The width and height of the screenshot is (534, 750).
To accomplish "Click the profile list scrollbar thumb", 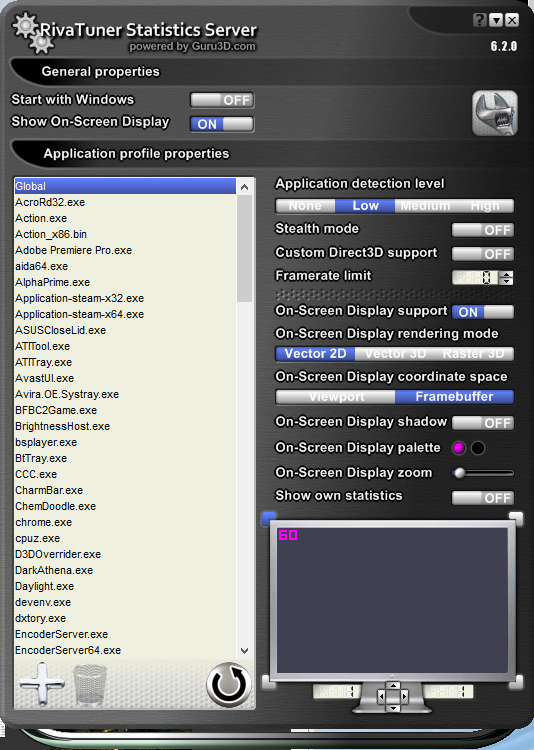I will [245, 248].
